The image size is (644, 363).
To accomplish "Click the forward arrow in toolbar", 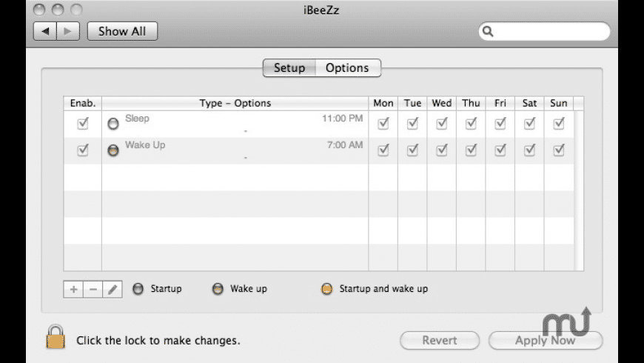I will [x=67, y=31].
